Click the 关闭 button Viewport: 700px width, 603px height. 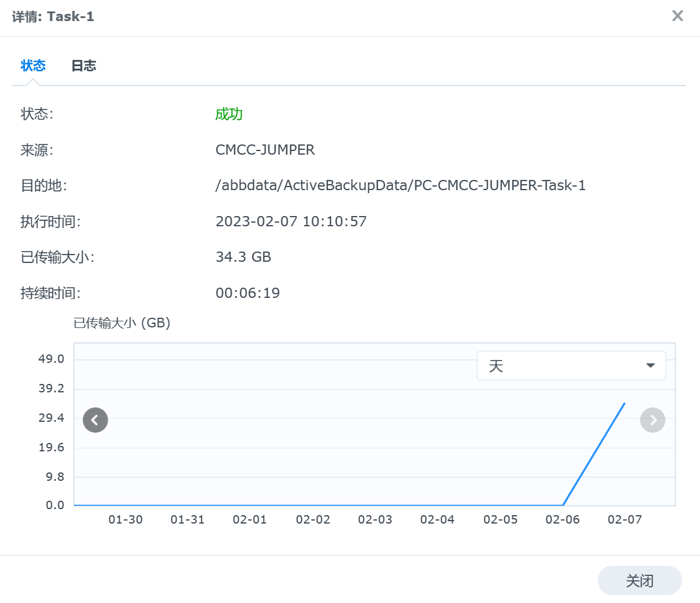tap(639, 580)
